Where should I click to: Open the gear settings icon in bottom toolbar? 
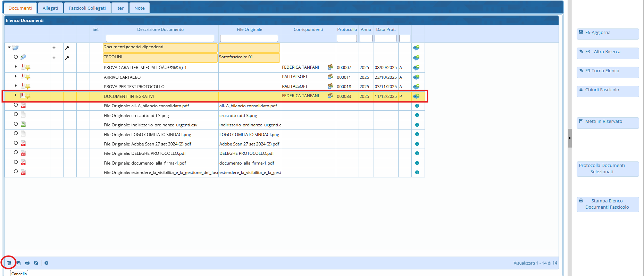click(46, 263)
